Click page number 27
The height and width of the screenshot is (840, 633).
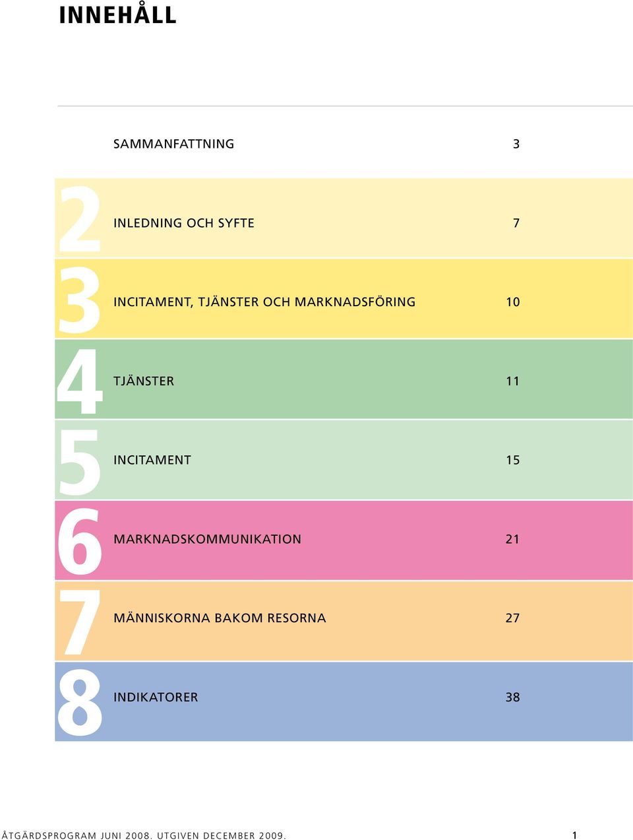pyautogui.click(x=513, y=618)
